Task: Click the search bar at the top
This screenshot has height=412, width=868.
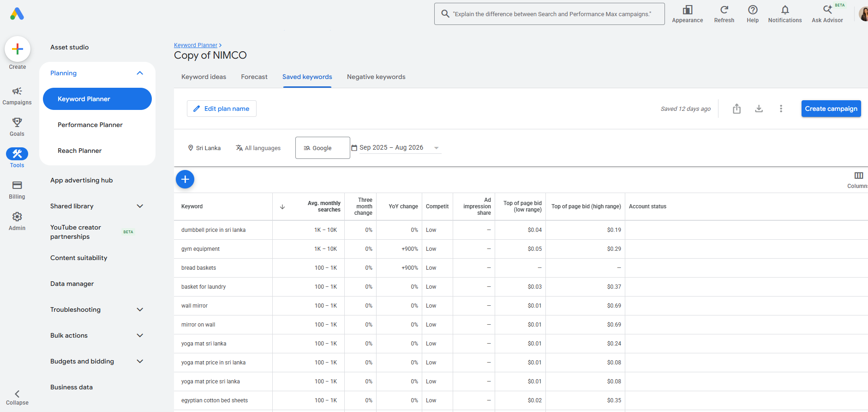Action: (550, 14)
